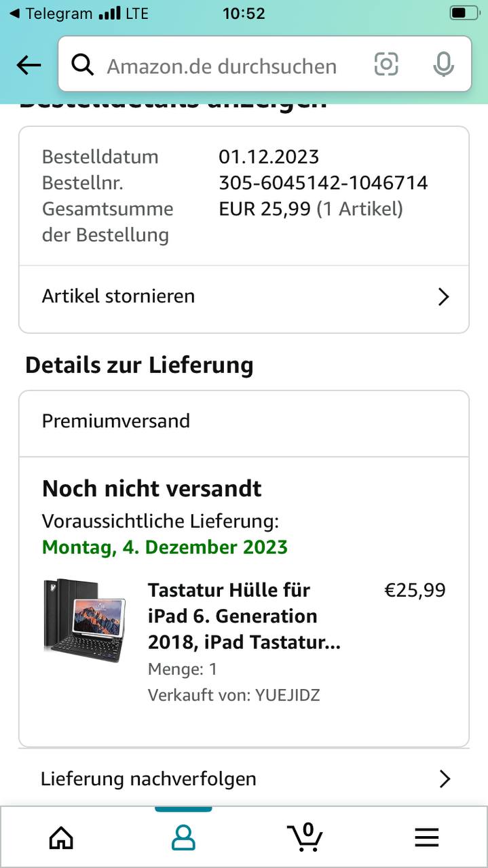Tap the Premiumversand row

244,422
